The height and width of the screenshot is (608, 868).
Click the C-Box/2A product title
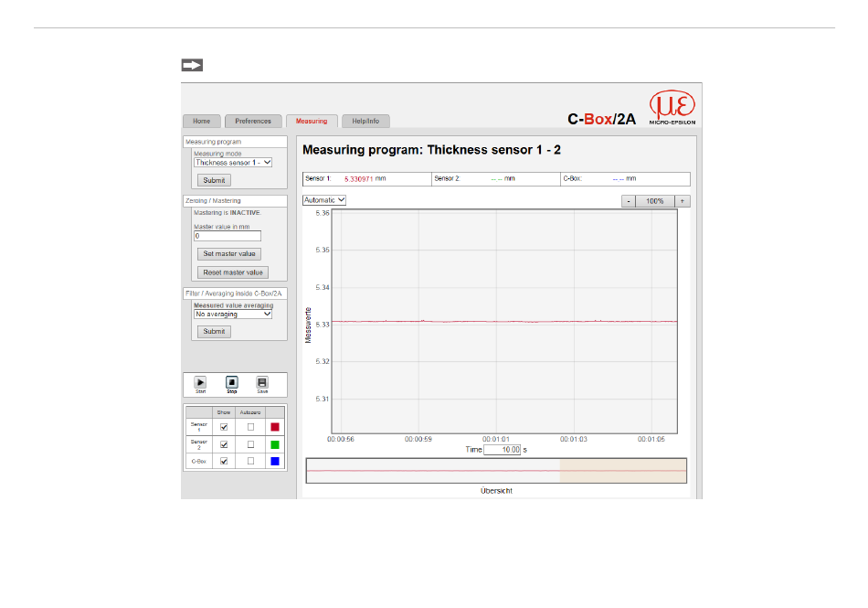click(602, 119)
